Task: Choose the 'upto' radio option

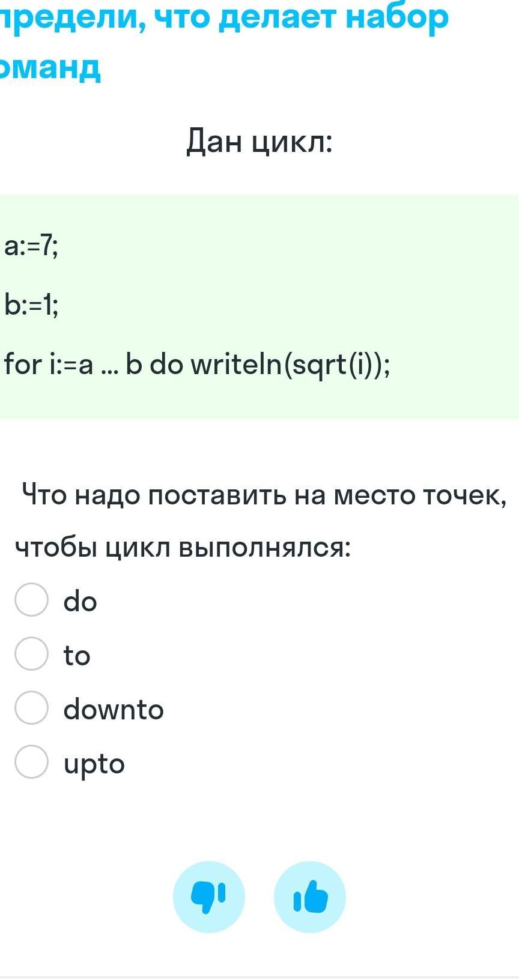Action: click(x=31, y=762)
